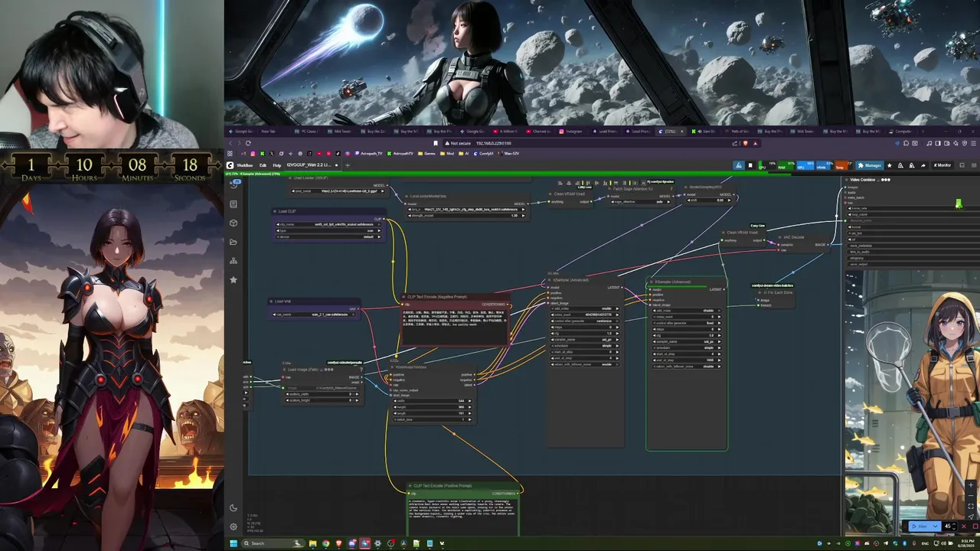980x551 pixels.
Task: Open ComfyUI settings gear icon
Action: [x=234, y=527]
